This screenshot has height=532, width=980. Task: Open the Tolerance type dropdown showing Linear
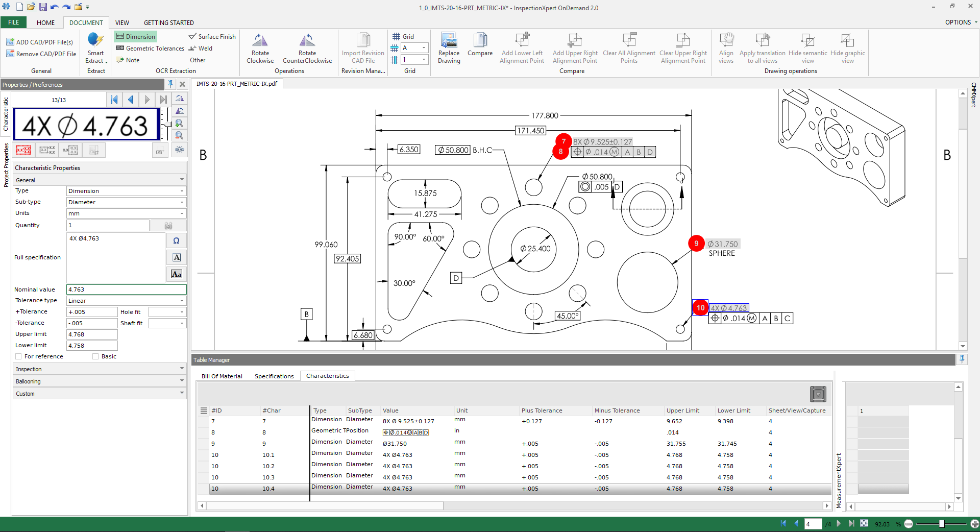181,301
